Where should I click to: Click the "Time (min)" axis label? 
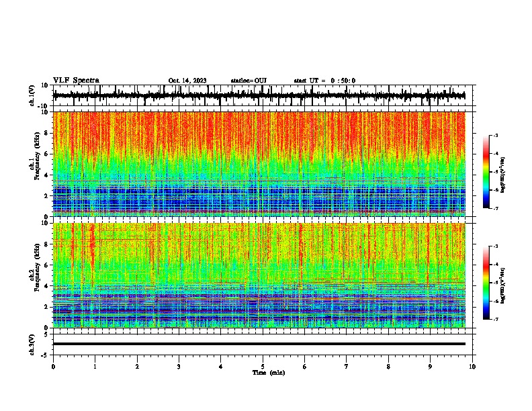pos(269,373)
